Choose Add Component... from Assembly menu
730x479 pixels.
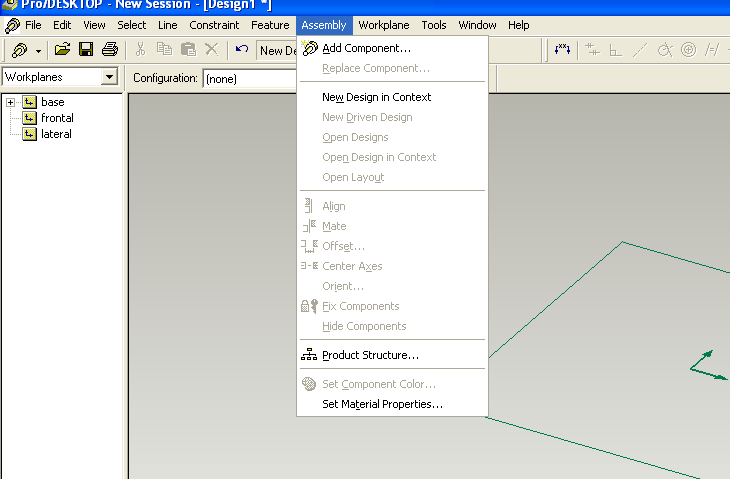[x=392, y=48]
